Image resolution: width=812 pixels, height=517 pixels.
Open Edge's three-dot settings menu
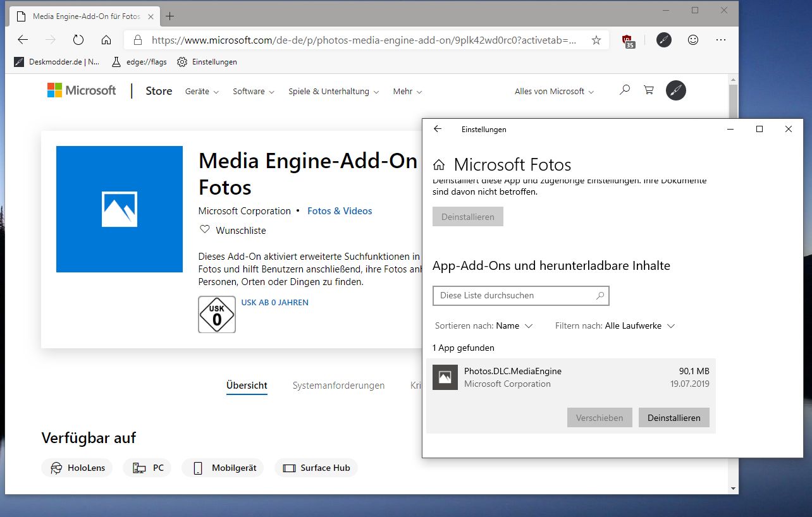point(721,40)
